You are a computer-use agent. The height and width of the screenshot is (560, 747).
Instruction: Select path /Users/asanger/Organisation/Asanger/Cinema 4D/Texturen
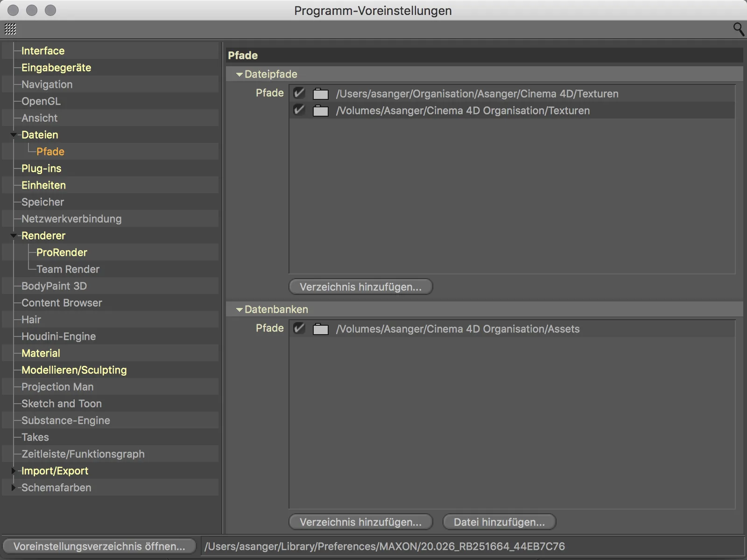coord(477,94)
